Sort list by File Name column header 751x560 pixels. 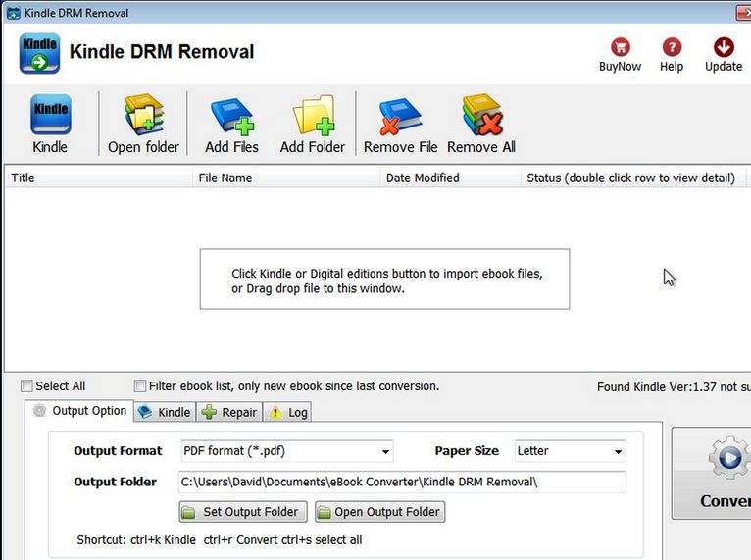coord(286,178)
